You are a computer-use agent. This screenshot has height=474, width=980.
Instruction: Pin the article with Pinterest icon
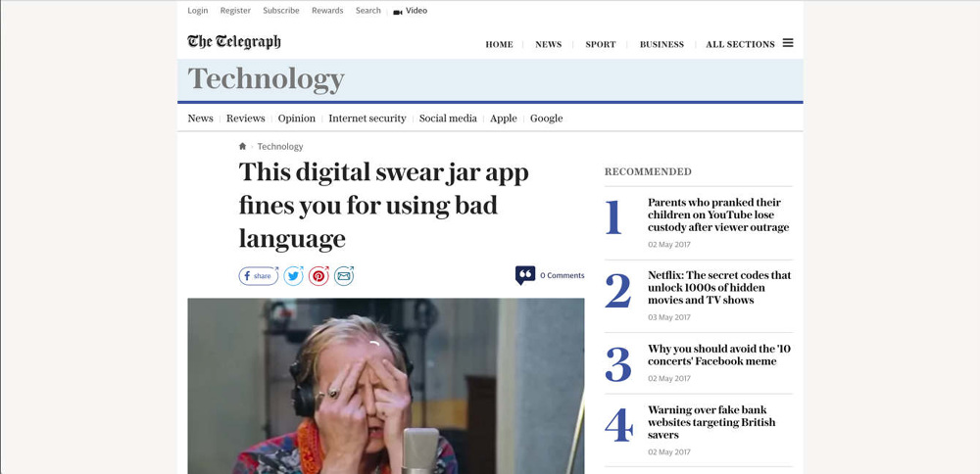[318, 275]
